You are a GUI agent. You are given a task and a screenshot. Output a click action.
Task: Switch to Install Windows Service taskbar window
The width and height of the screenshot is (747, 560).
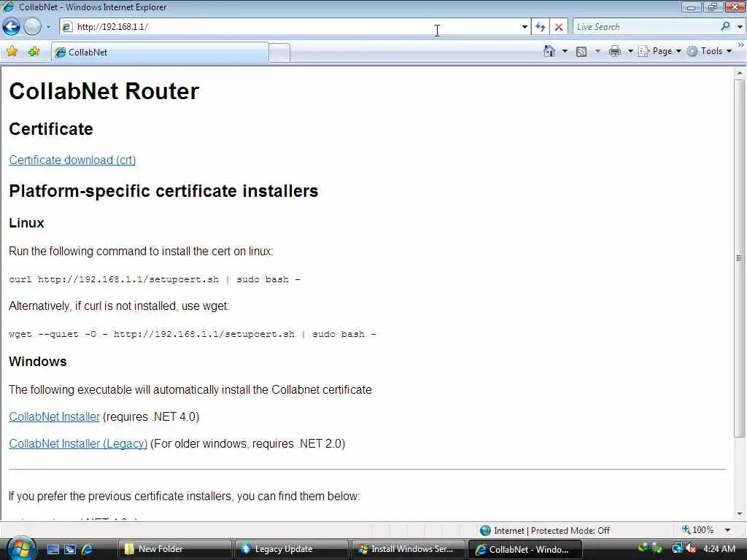tap(408, 549)
